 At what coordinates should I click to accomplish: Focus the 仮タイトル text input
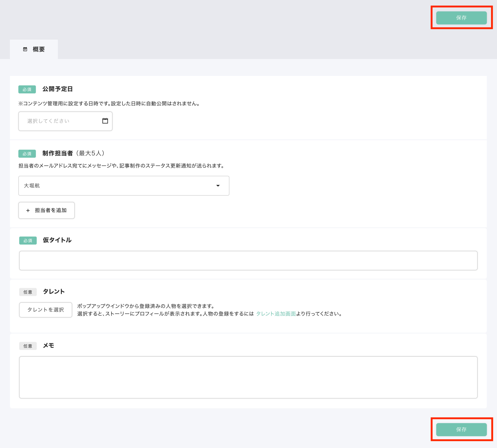[x=248, y=260]
